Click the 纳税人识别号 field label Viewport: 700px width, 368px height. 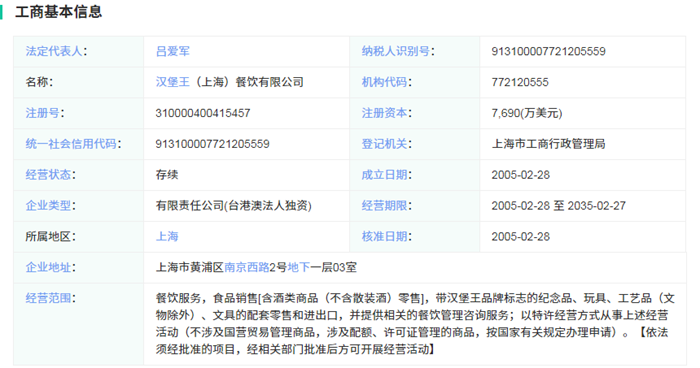396,51
